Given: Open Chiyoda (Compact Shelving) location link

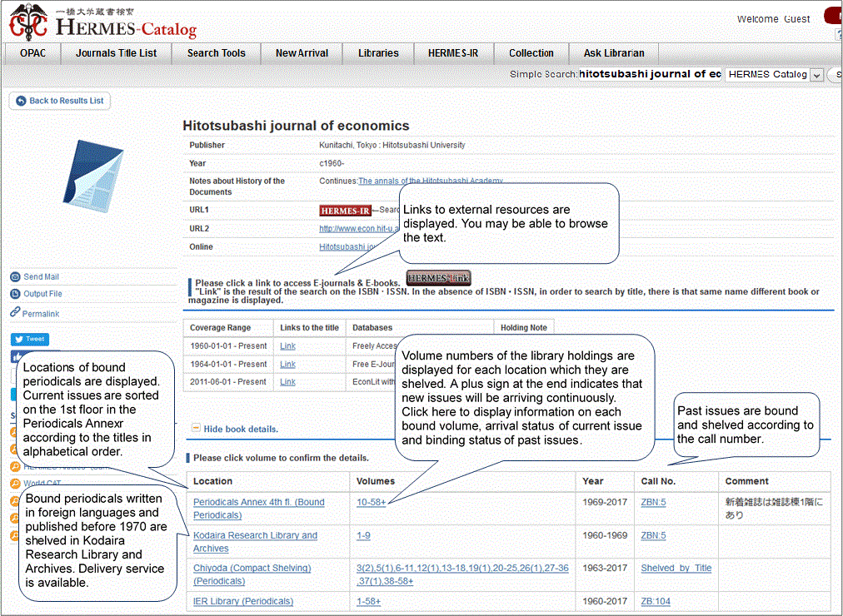Looking at the screenshot, I should tap(252, 574).
